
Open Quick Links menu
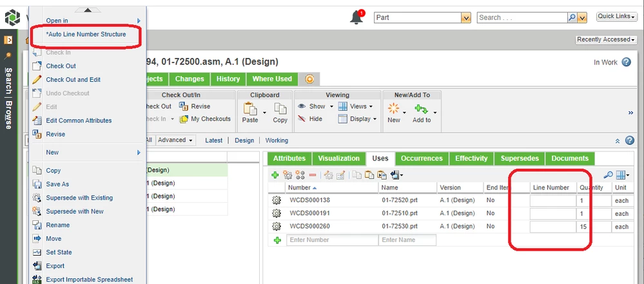(x=616, y=16)
